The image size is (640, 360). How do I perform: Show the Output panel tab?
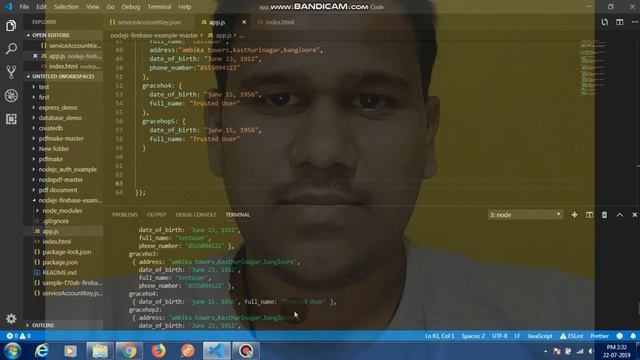[x=157, y=215]
